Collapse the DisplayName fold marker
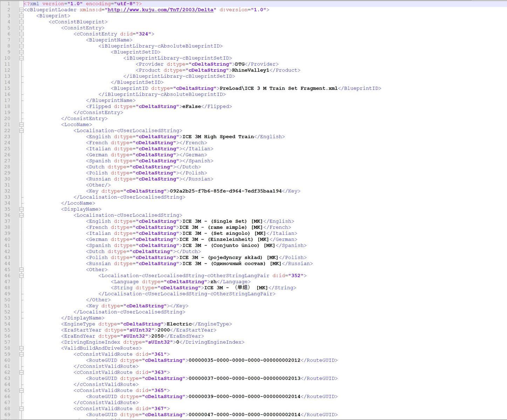Screen dimensions: 507x420 pos(21,209)
